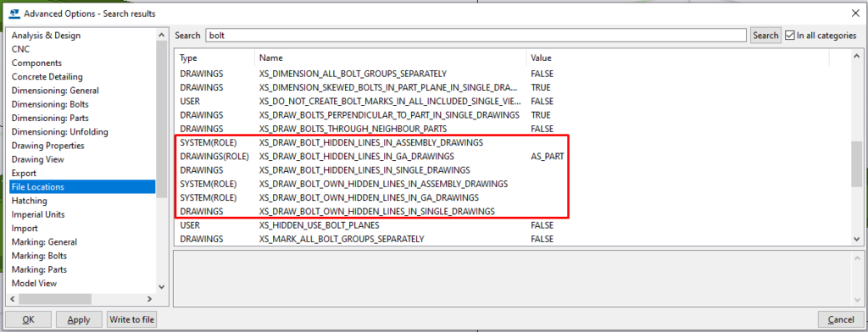Click the results table scroll down arrow
The height and width of the screenshot is (332, 868).
[857, 239]
